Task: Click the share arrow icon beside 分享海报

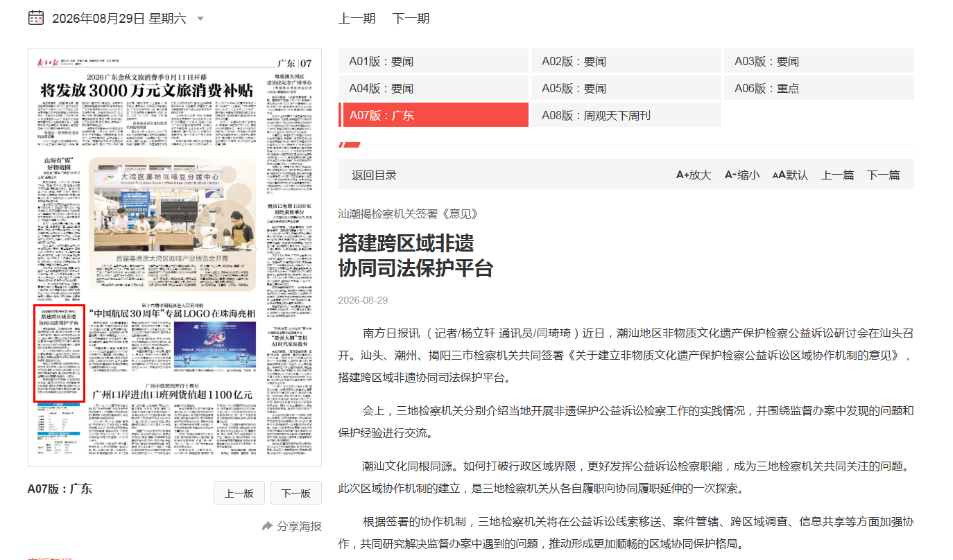Action: click(267, 526)
